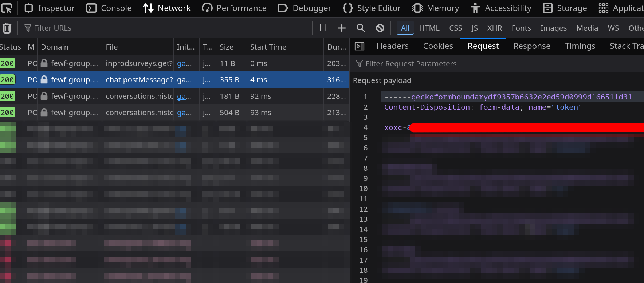Select the inprodsurveys.get request row

coord(174,63)
